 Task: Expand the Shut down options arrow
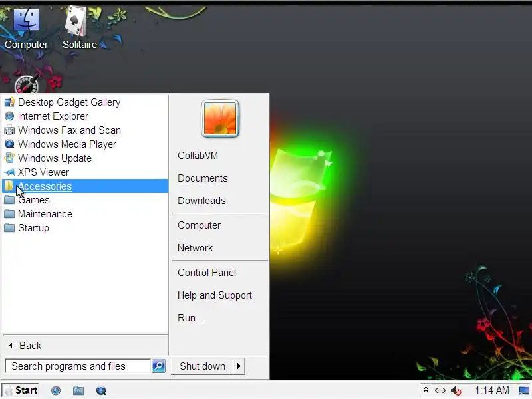click(239, 366)
